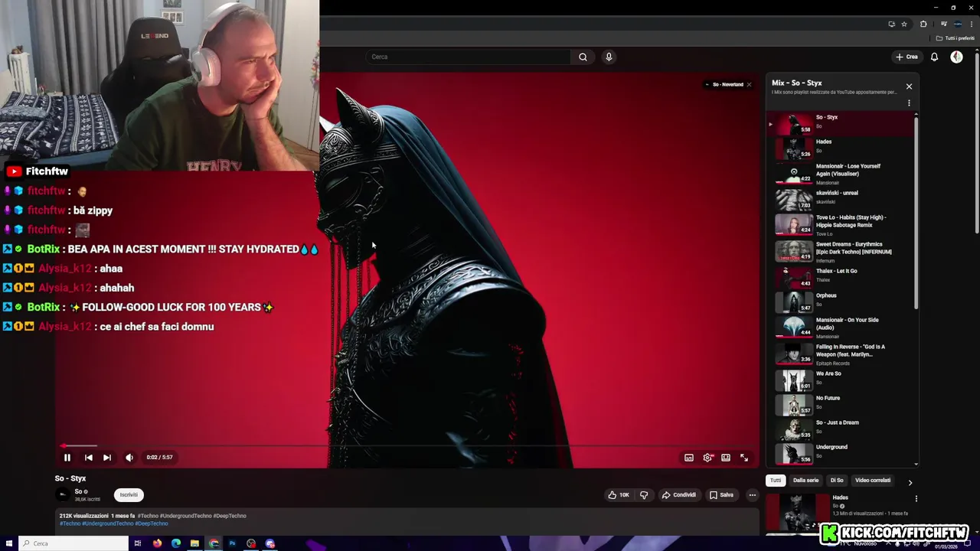980x551 pixels.
Task: Mute the video volume speaker icon
Action: coord(129,458)
